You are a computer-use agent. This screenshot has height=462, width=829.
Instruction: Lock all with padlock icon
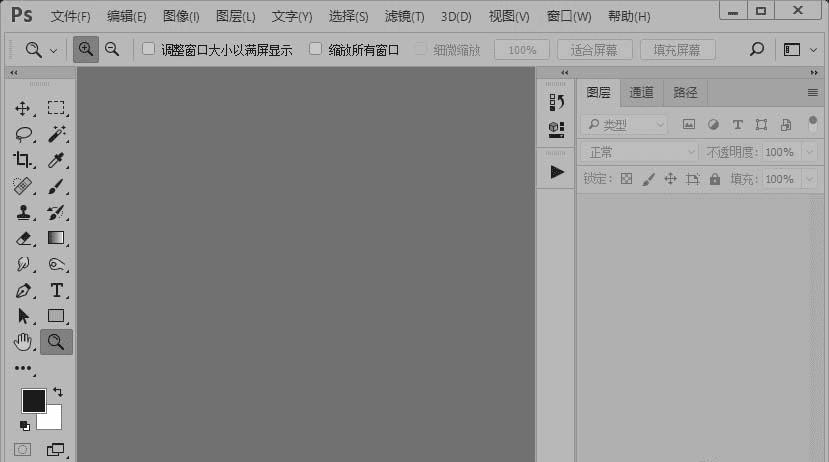pos(715,179)
